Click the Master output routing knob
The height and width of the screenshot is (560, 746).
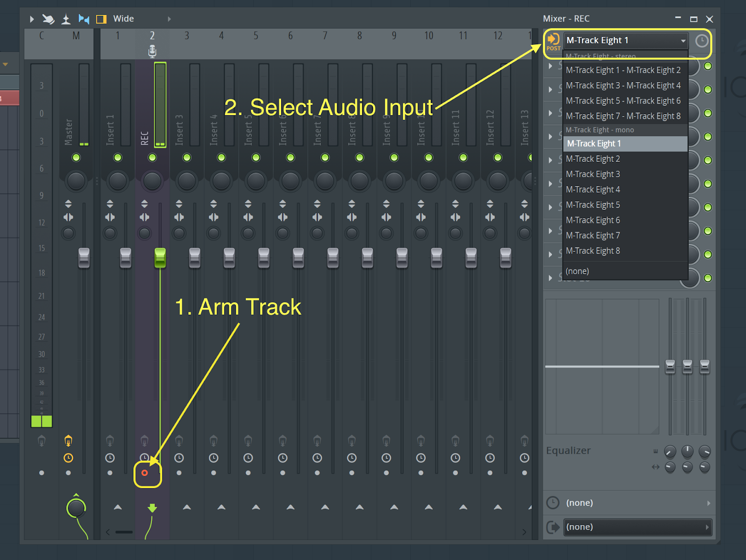(76, 508)
